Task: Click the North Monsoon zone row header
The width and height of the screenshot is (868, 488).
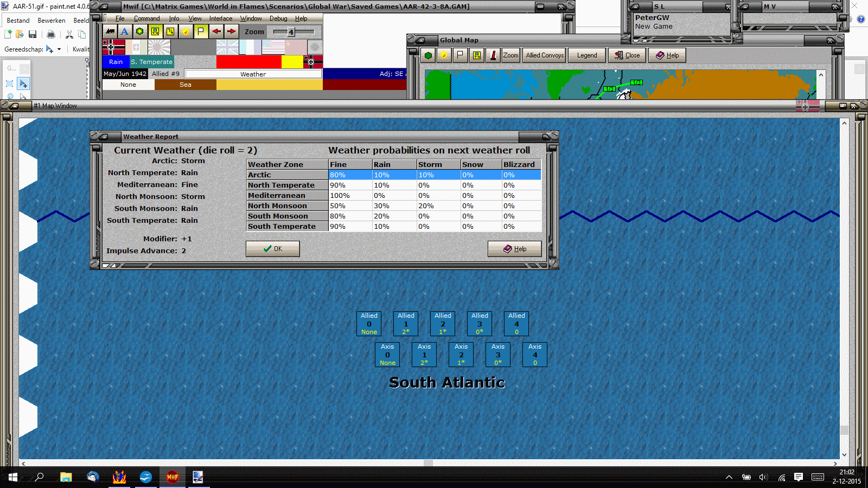Action: tap(288, 206)
